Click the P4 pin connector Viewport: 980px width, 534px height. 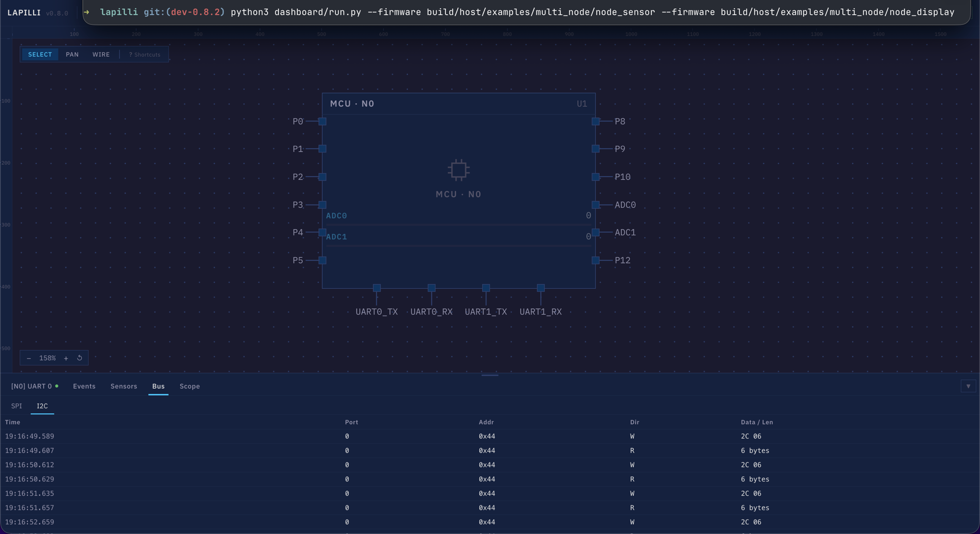tap(322, 232)
